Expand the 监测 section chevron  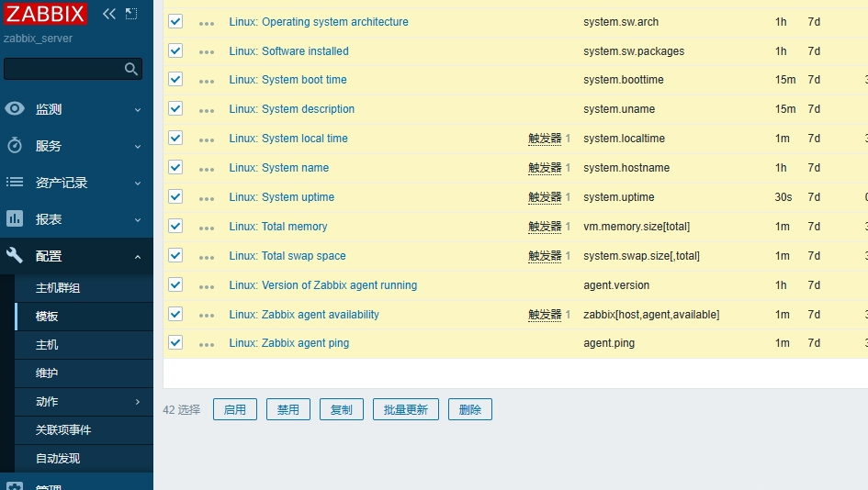[138, 110]
